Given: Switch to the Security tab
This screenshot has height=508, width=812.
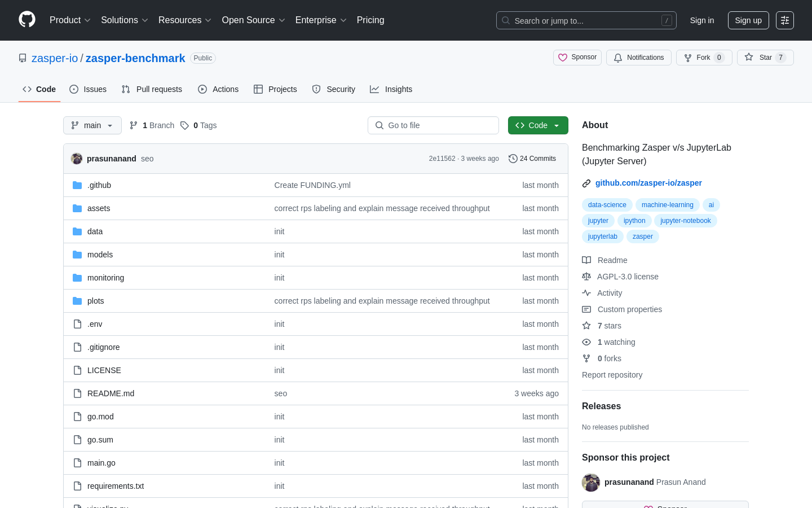Looking at the screenshot, I should tap(333, 89).
